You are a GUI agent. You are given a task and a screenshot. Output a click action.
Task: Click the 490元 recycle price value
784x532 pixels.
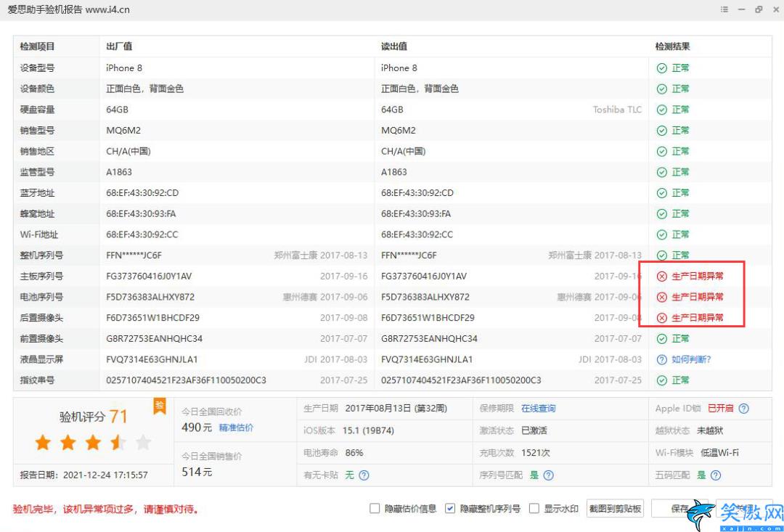click(197, 428)
